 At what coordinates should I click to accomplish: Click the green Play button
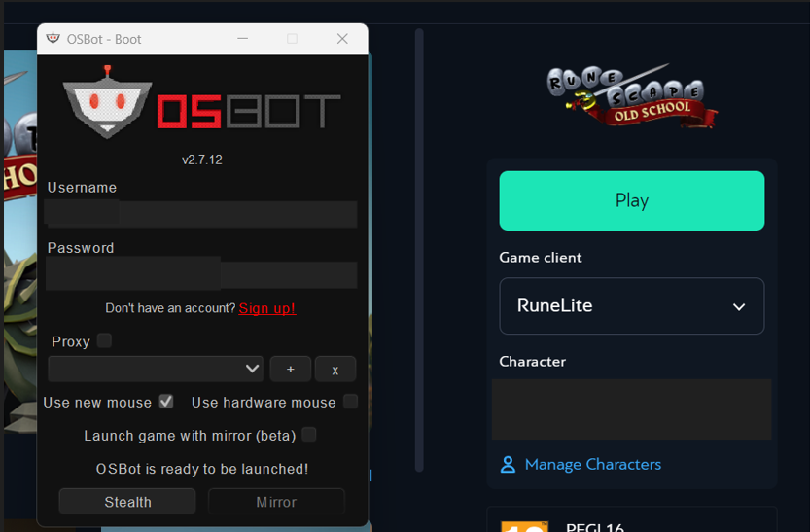632,201
